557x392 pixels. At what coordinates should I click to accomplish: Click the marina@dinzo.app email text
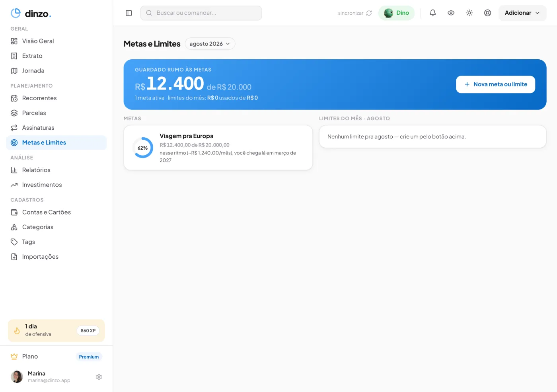[x=49, y=380]
